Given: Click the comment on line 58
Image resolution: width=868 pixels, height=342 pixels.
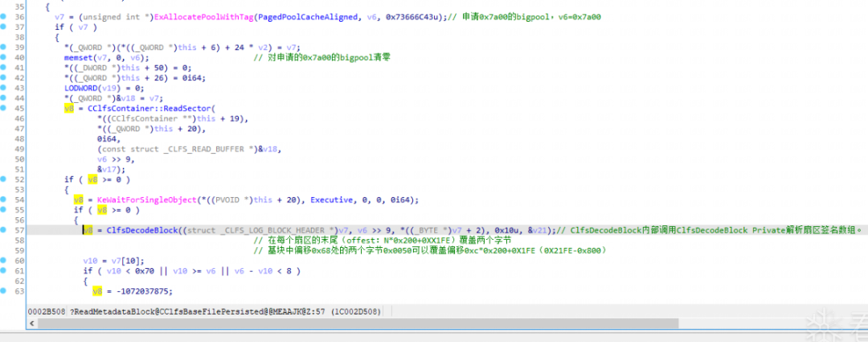Looking at the screenshot, I should click(x=383, y=240).
